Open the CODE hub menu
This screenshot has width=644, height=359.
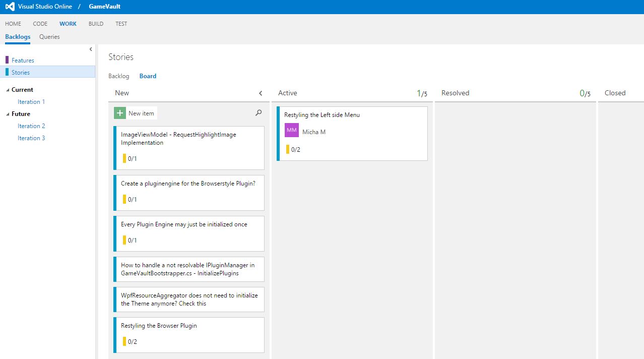pyautogui.click(x=40, y=24)
